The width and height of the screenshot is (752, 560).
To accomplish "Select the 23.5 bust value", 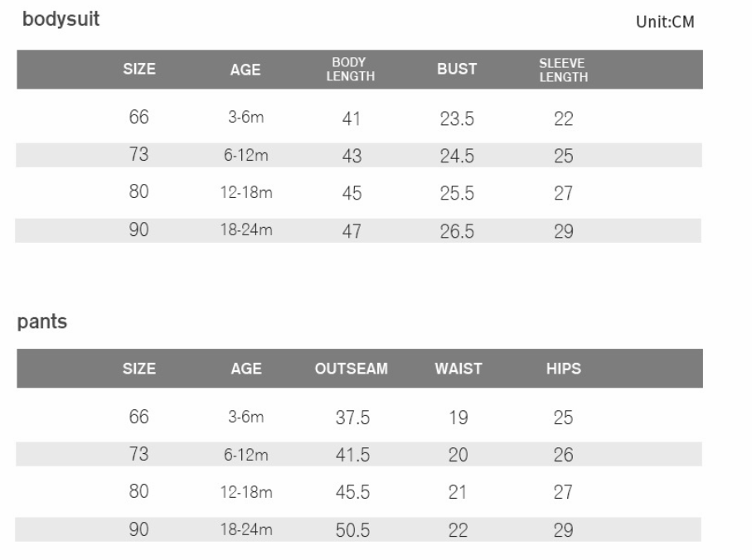I will [457, 120].
